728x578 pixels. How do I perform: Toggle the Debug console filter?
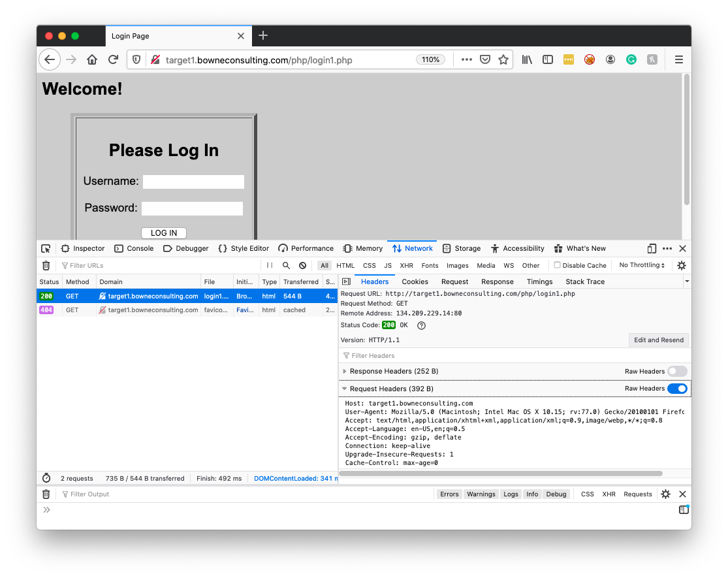click(556, 494)
